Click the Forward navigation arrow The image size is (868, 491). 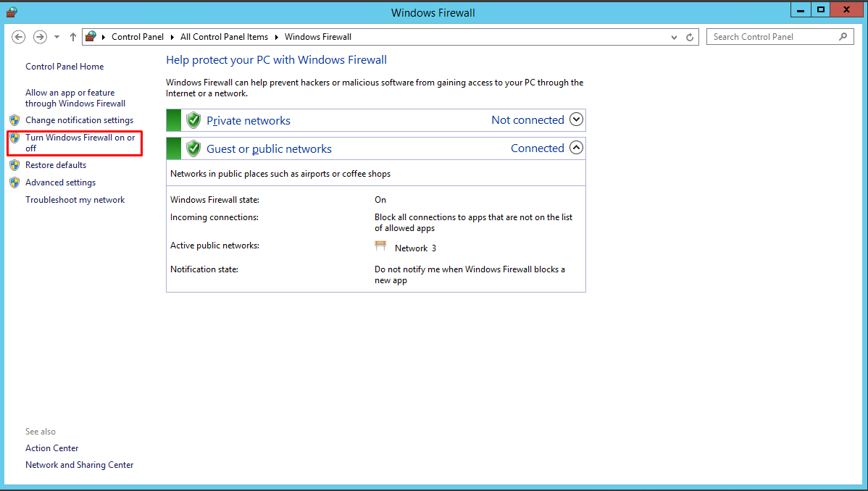40,37
